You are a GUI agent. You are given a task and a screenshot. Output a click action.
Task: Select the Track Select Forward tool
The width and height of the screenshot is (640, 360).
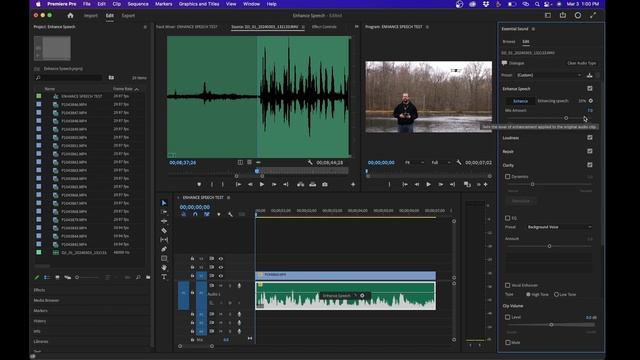click(164, 212)
